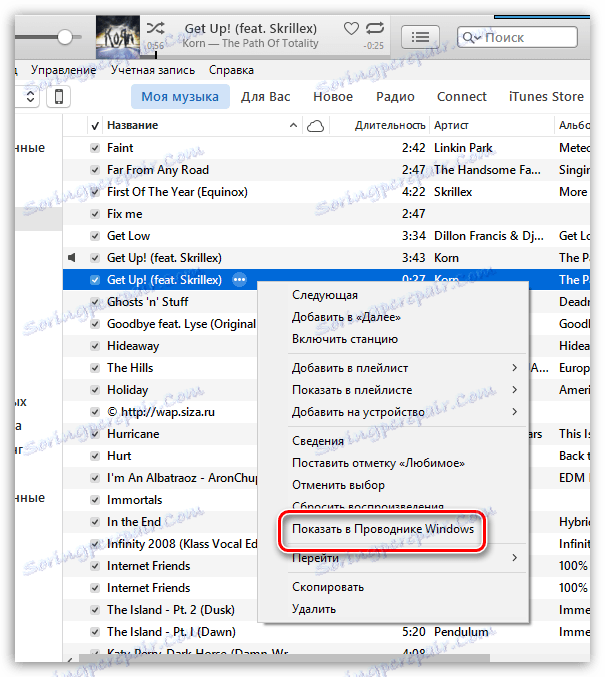The image size is (605, 677).
Task: Toggle the Fix me checkbox
Action: point(95,214)
